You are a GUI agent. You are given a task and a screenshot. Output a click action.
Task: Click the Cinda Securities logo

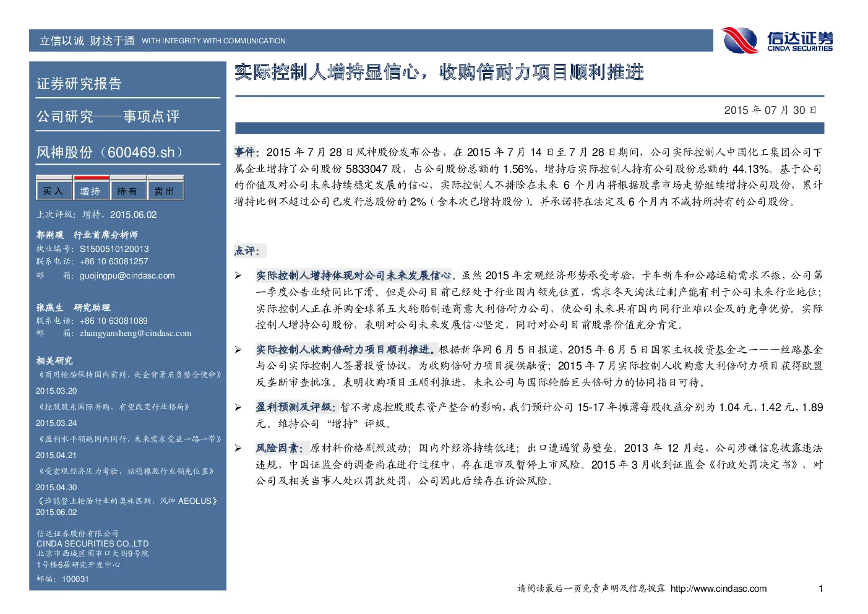pos(778,41)
